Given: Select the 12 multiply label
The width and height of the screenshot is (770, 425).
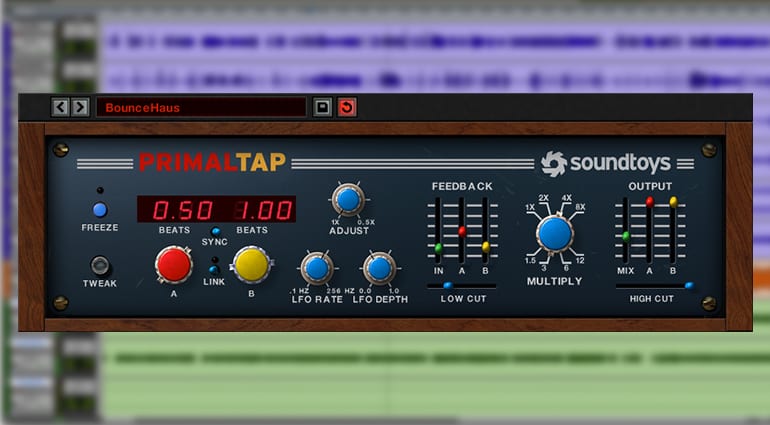Looking at the screenshot, I should click(x=580, y=260).
